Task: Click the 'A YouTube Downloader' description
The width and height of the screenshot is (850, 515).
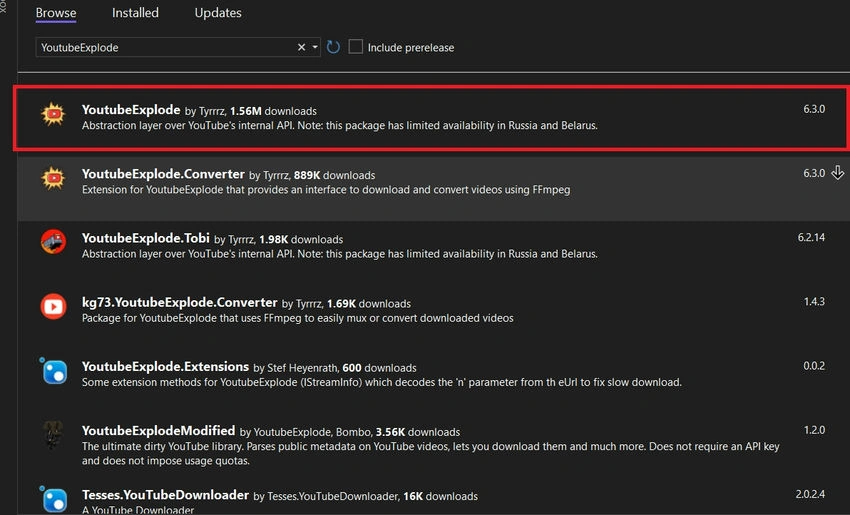Action: tap(138, 510)
